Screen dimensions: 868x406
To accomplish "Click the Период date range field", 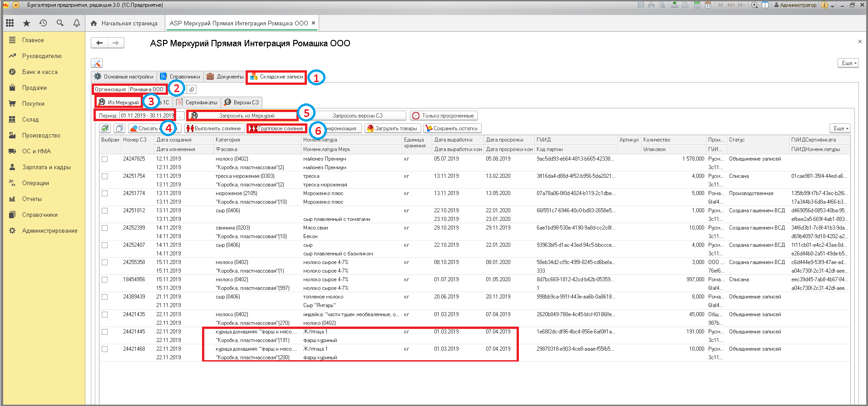I will click(148, 116).
